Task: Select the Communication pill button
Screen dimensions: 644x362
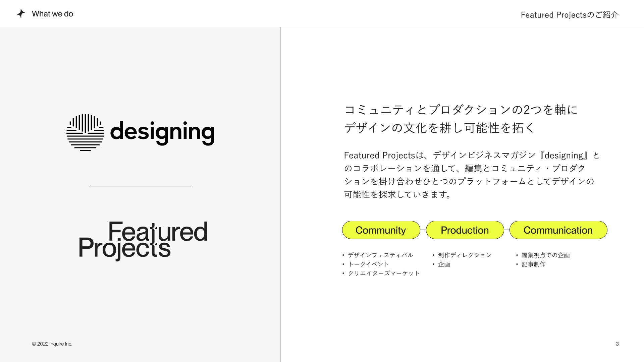Action: point(558,230)
